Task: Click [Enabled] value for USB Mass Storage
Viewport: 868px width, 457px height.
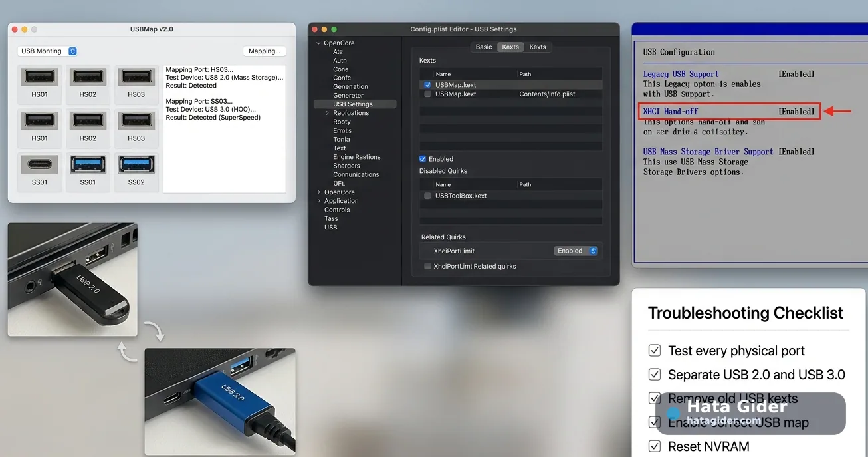Action: click(x=796, y=152)
